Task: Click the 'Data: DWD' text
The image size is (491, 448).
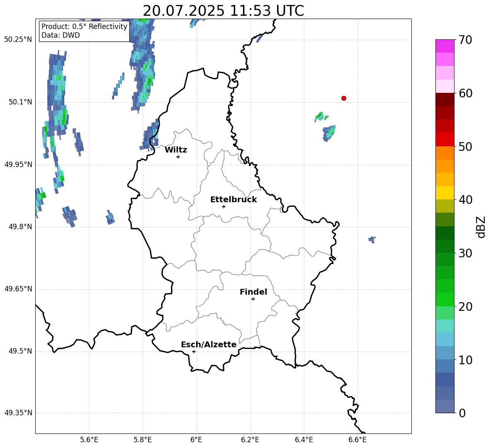Action: [61, 35]
